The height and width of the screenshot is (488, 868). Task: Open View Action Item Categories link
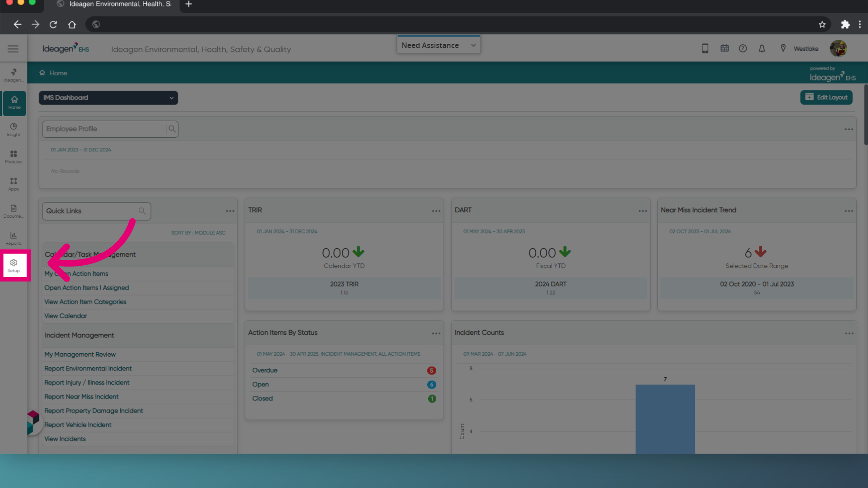click(85, 302)
